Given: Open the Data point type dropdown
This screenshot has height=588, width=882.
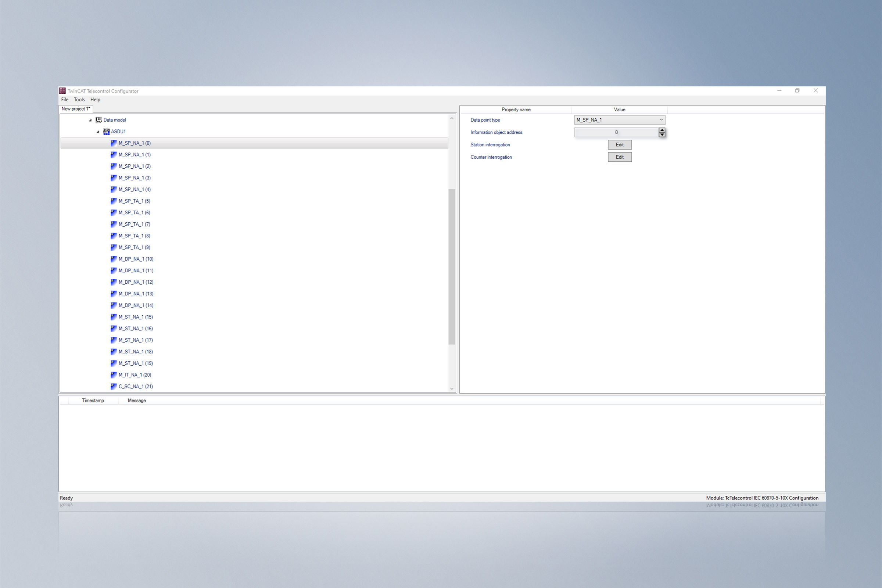Looking at the screenshot, I should (661, 120).
